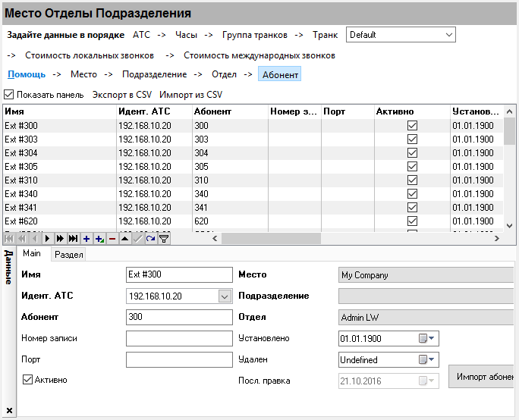The height and width of the screenshot is (420, 519).
Task: Uncheck Активно for Ext #300 row
Action: tap(412, 125)
